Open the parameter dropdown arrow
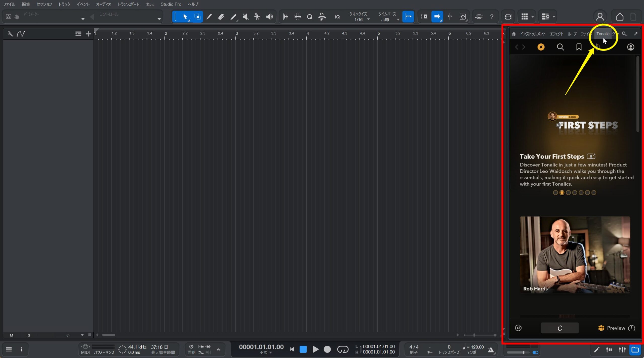The image size is (644, 358). (83, 19)
